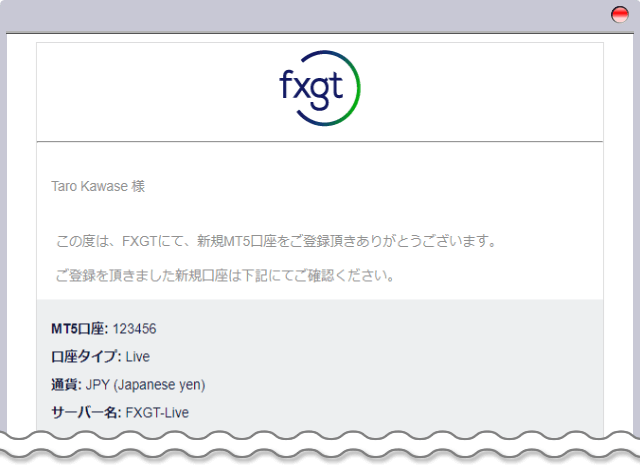
Task: Select the MT5口座 number 123456
Action: [x=134, y=329]
